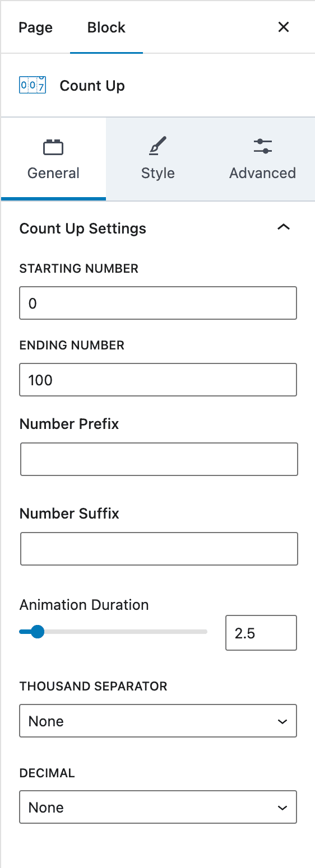Click the Count Up block icon
Screen dimensions: 315x868
coord(33,86)
